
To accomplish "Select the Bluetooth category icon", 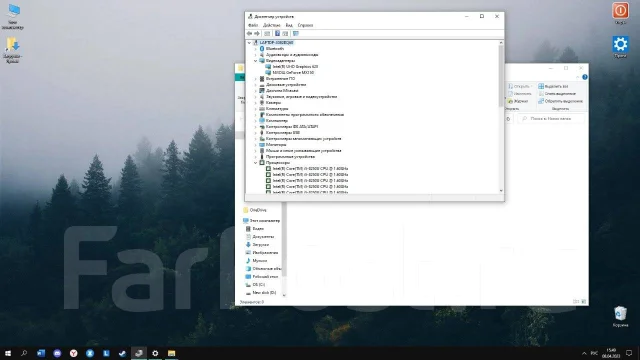I will pyautogui.click(x=262, y=49).
